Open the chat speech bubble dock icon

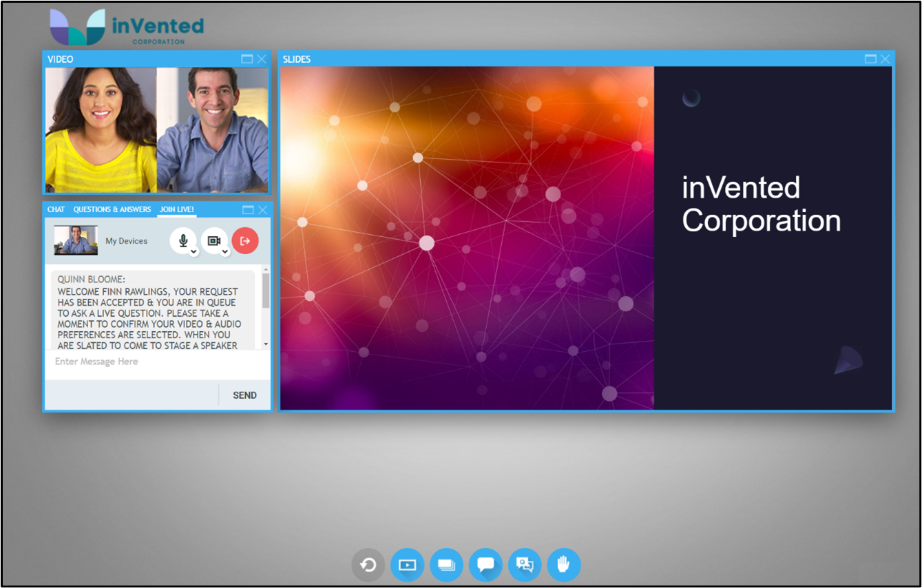coord(486,565)
